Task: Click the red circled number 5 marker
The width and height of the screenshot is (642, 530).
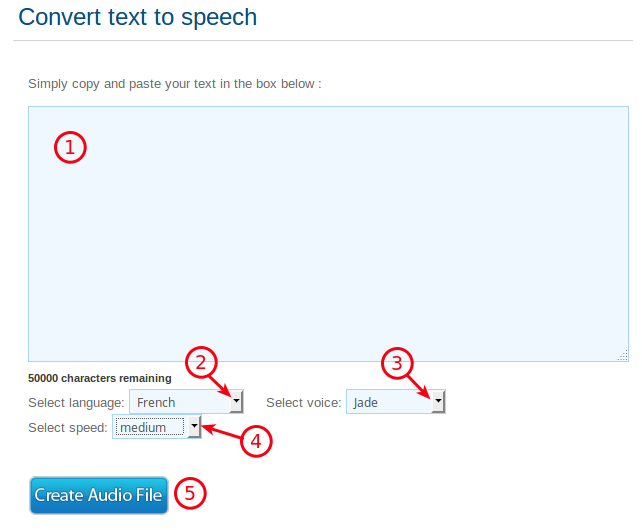Action: [x=190, y=493]
